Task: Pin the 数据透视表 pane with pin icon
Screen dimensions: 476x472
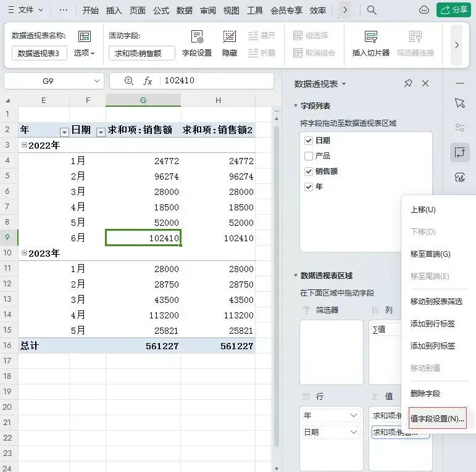Action: pos(408,83)
